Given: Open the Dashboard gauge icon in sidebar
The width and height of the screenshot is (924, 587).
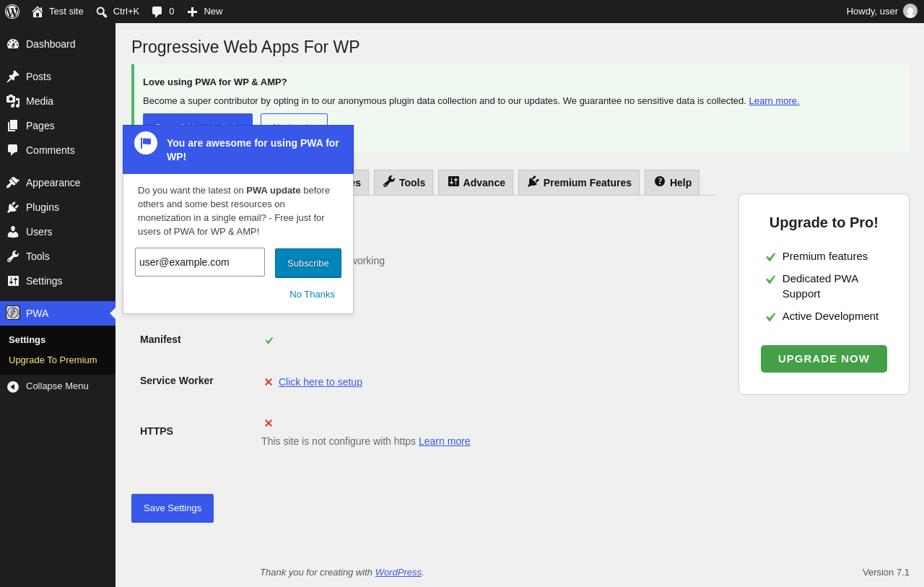Looking at the screenshot, I should [x=13, y=44].
